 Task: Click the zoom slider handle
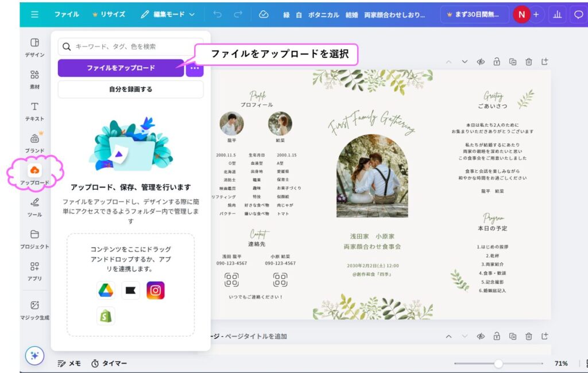tap(498, 363)
